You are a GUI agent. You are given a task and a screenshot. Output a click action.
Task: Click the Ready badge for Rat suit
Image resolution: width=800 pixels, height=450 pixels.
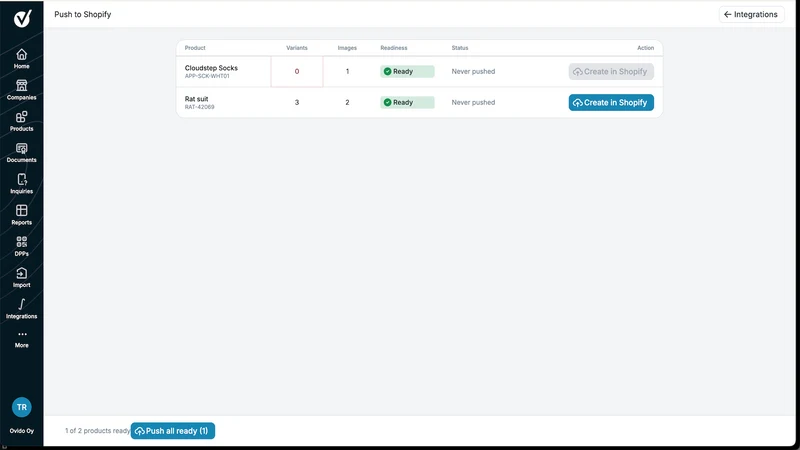coord(407,103)
